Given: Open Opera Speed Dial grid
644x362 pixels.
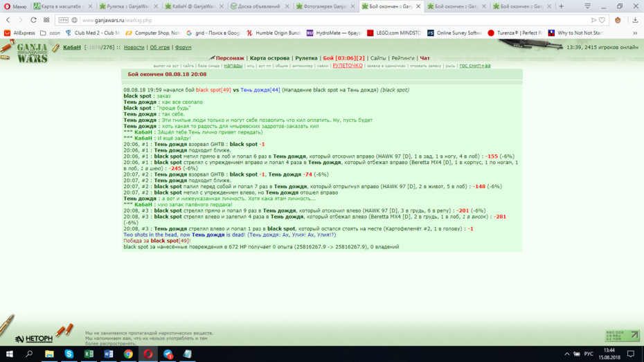Looking at the screenshot, I should pyautogui.click(x=46, y=19).
